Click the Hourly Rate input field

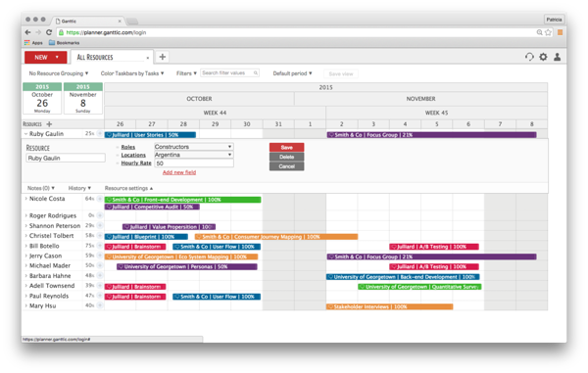click(194, 163)
